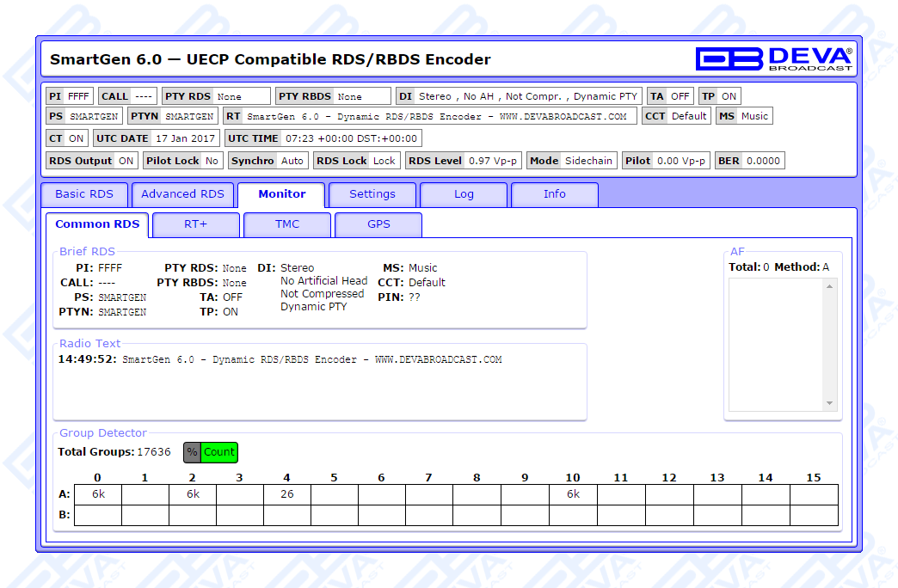View the Log tab
The height and width of the screenshot is (588, 898).
464,194
